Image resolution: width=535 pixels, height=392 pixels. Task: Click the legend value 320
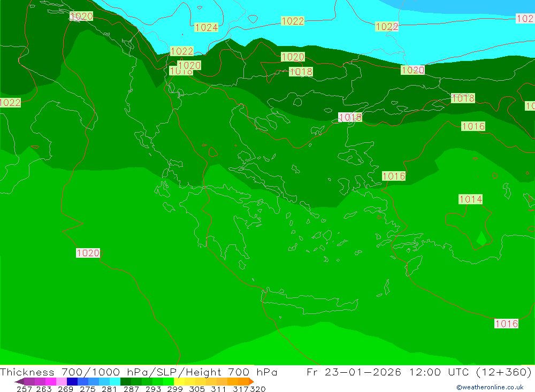[x=258, y=389]
